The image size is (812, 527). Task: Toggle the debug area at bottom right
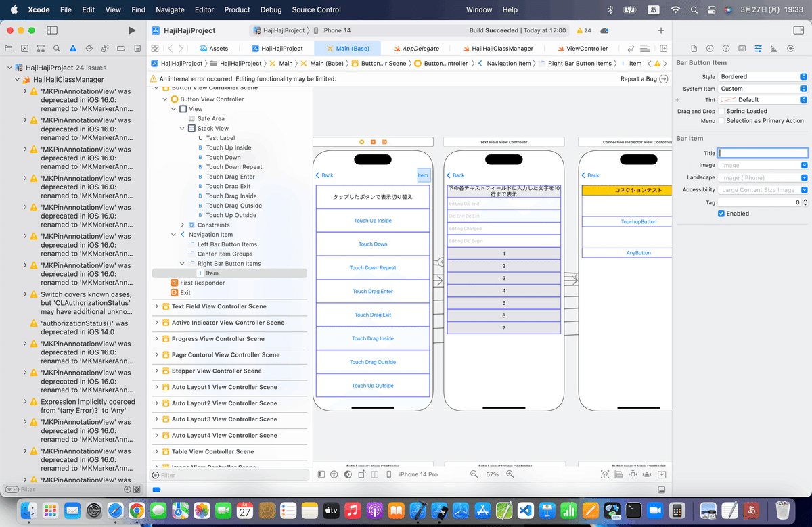(662, 490)
